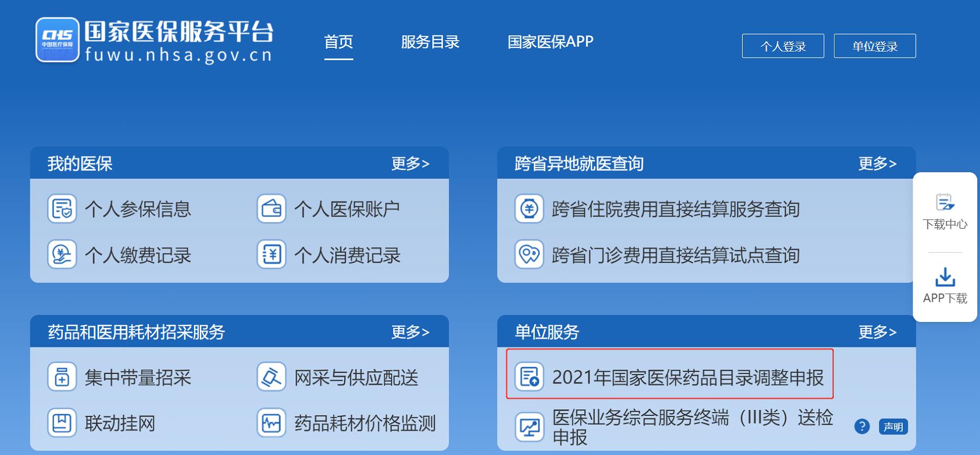
Task: Expand 更多 in 药品和医用耗材招采服务 panel
Action: (x=410, y=332)
